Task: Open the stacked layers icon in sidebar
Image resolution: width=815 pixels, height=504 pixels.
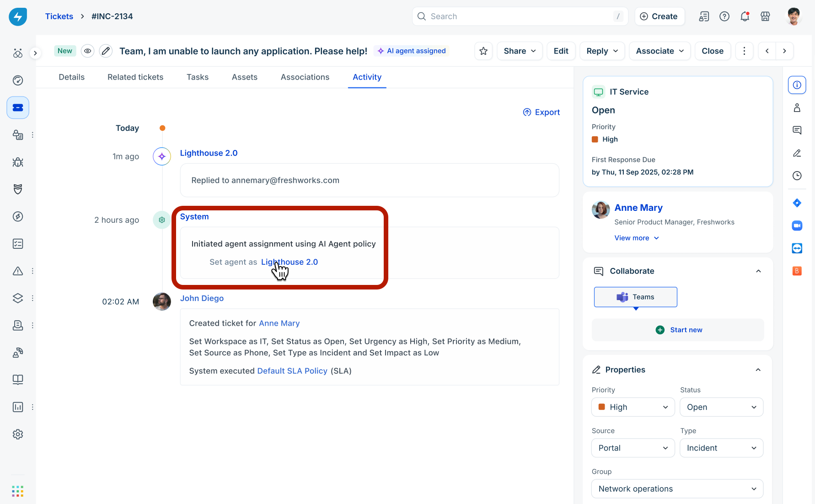Action: pos(18,298)
